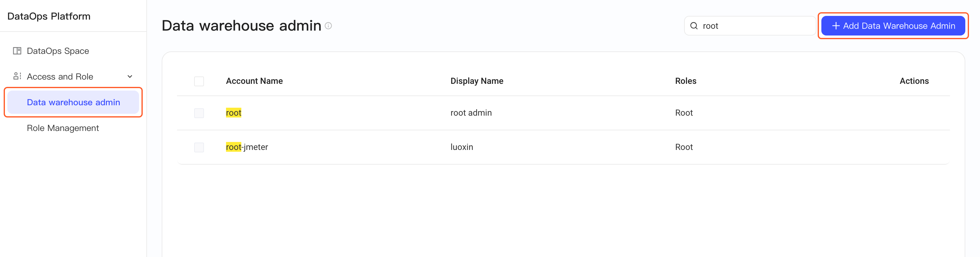Click the DataOps Space sidebar icon

pos(17,51)
